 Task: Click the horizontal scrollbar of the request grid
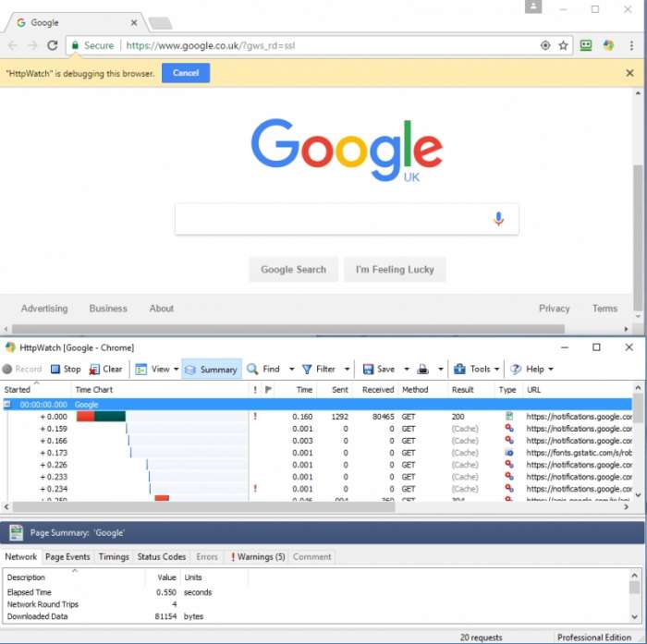(203, 507)
